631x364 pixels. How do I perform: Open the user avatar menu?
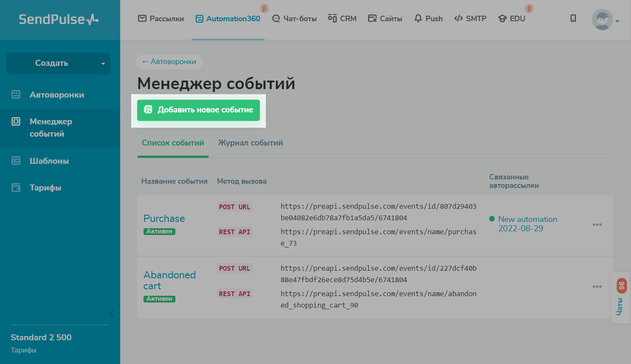coord(602,20)
